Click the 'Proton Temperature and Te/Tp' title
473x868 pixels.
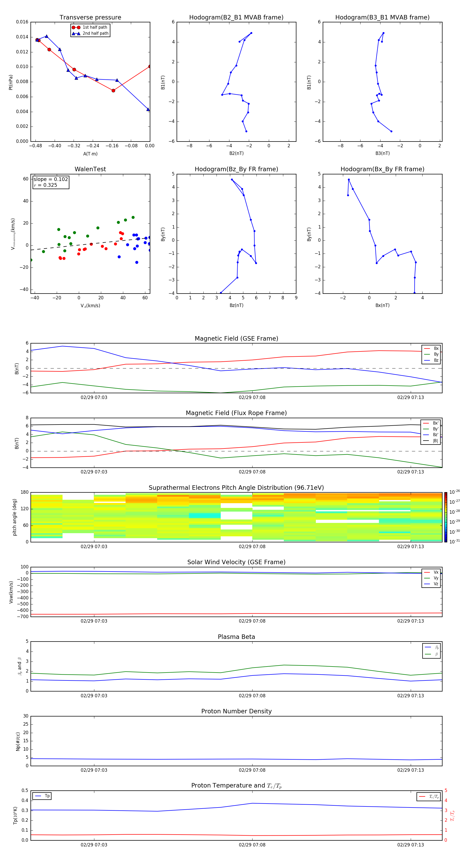coord(236,786)
